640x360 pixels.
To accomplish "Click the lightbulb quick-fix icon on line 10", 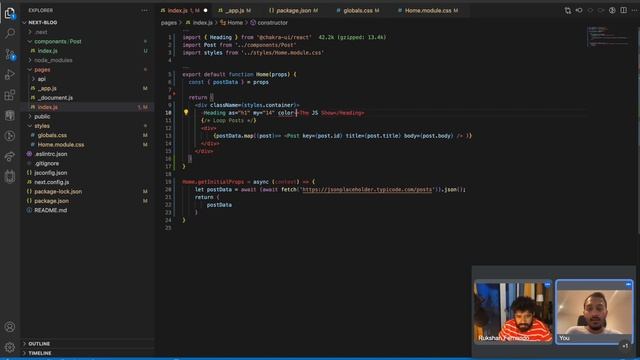I will click(186, 112).
